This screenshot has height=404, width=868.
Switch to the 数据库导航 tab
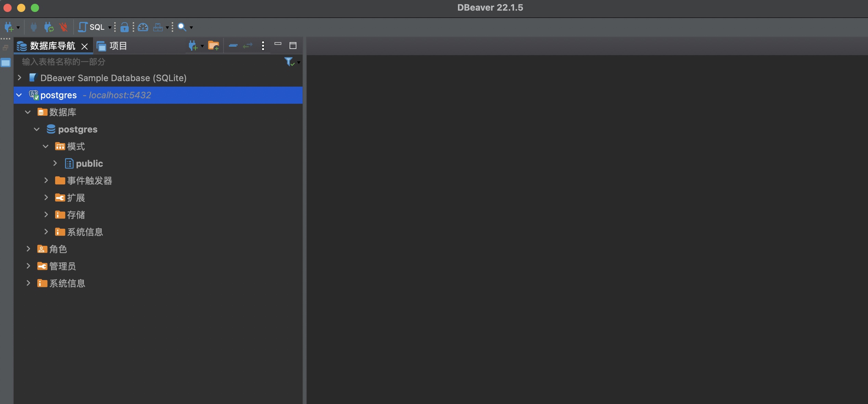coord(52,46)
